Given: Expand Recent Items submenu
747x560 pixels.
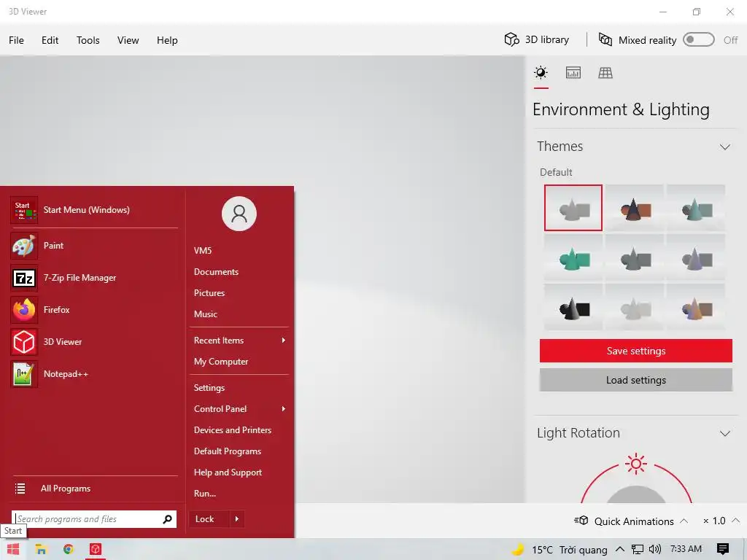Looking at the screenshot, I should pos(239,341).
